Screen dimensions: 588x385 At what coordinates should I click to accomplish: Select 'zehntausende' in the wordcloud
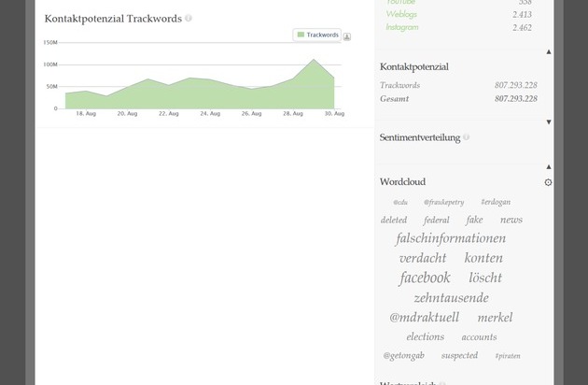pyautogui.click(x=451, y=298)
